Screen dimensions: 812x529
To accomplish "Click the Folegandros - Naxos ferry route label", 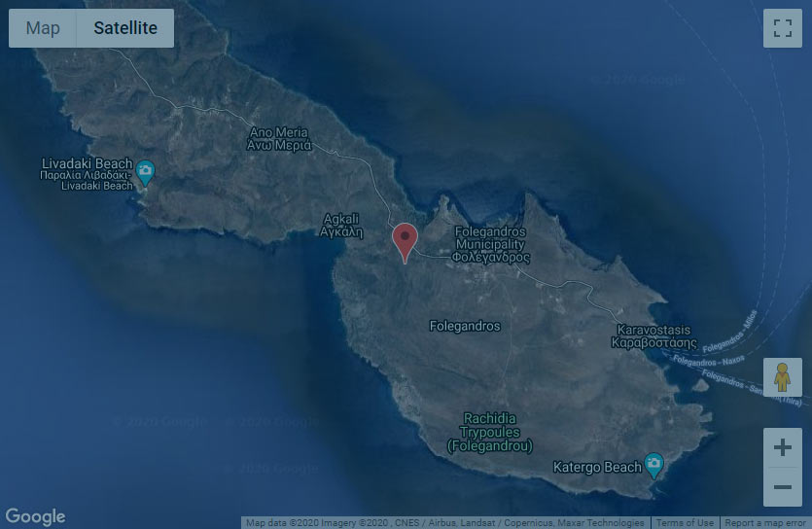I will (x=709, y=361).
